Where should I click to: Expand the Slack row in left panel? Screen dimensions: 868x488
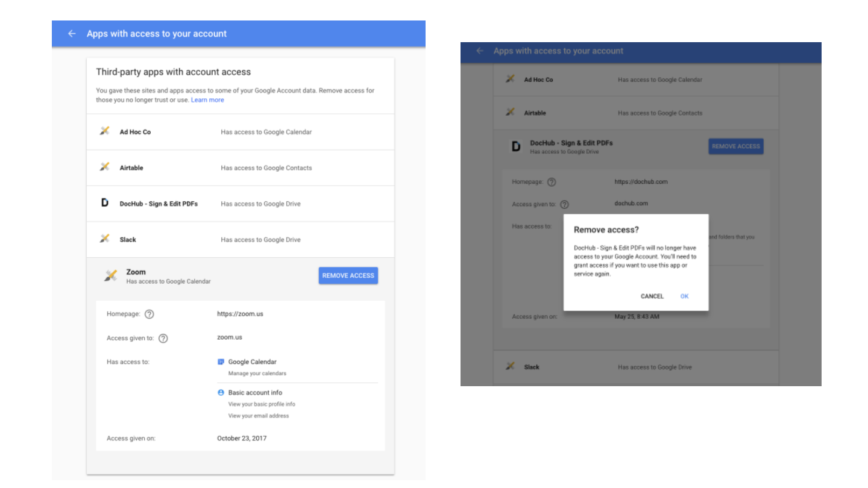click(x=241, y=240)
